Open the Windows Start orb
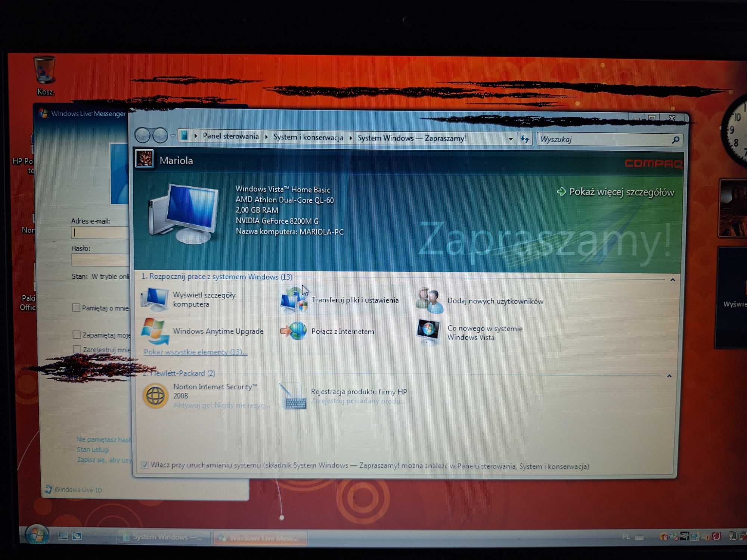 (37, 535)
